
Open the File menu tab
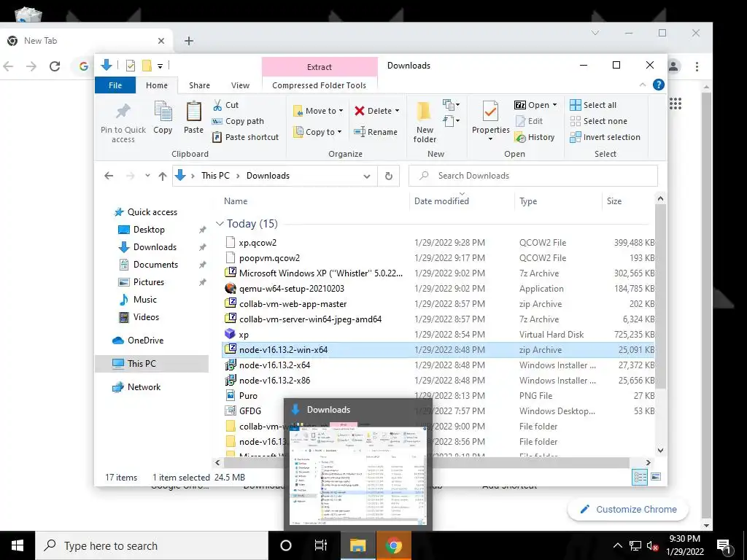(x=115, y=85)
